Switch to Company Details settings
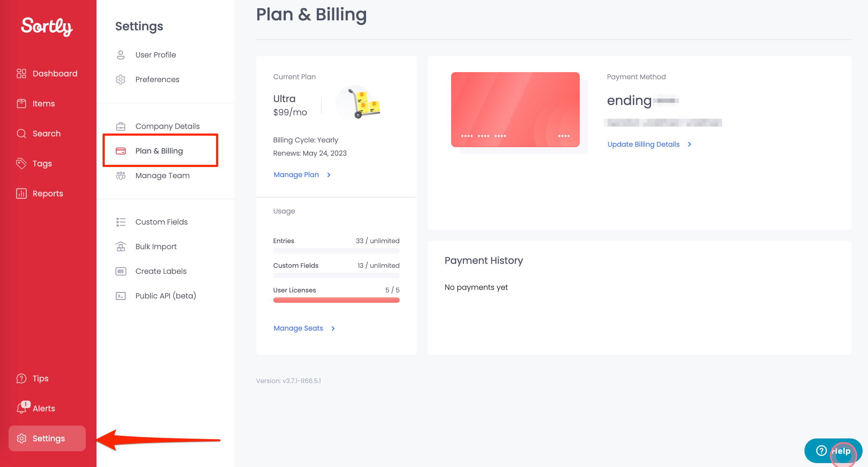The height and width of the screenshot is (467, 868). point(167,126)
